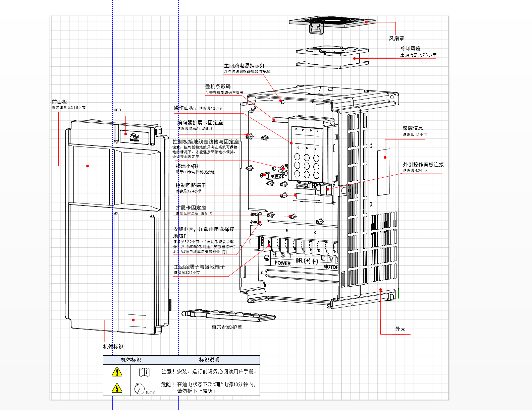
Task: Click the operation panel LCD display
Action: coord(307,139)
